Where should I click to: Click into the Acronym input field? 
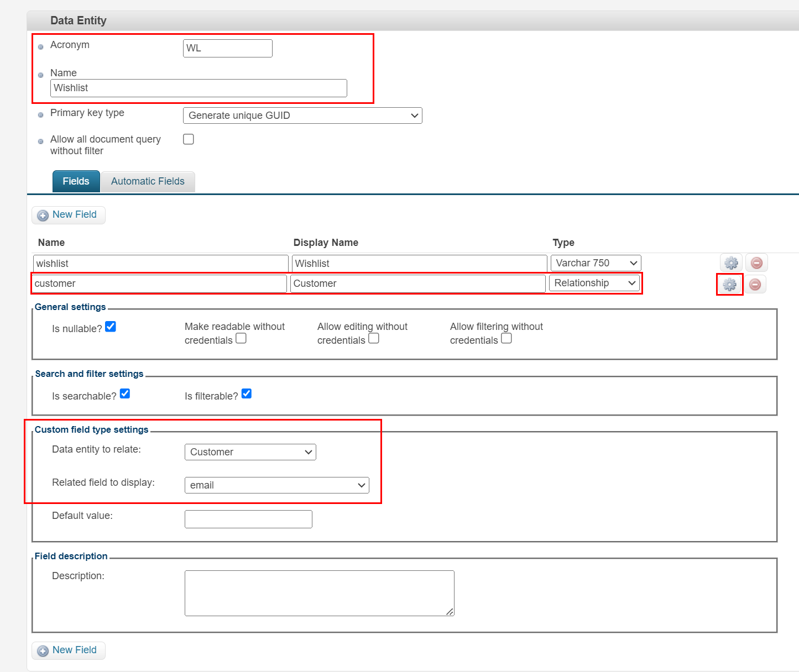coord(227,48)
